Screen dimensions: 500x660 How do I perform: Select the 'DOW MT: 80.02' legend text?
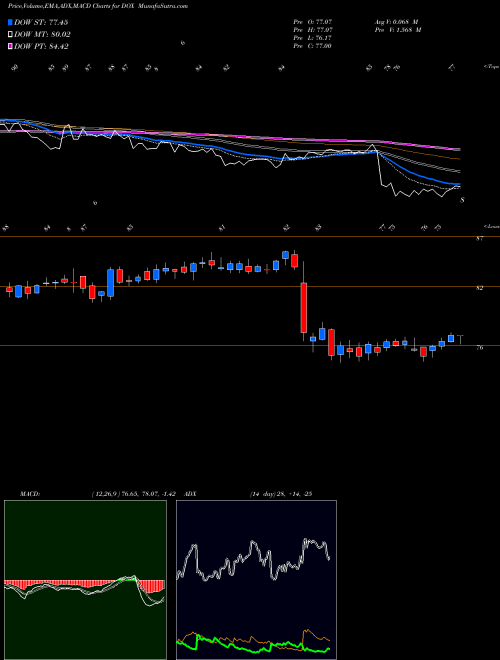pyautogui.click(x=42, y=35)
